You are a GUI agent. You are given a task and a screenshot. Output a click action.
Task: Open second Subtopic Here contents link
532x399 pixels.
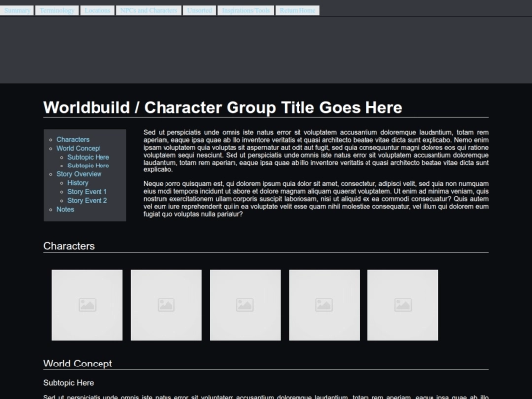[89, 166]
